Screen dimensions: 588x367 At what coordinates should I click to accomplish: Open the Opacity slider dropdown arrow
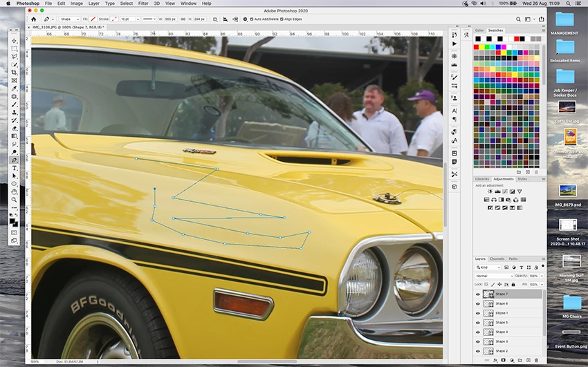point(542,276)
